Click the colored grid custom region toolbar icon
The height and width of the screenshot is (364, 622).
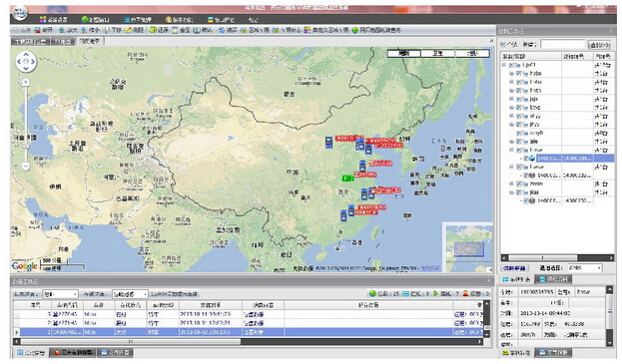308,30
